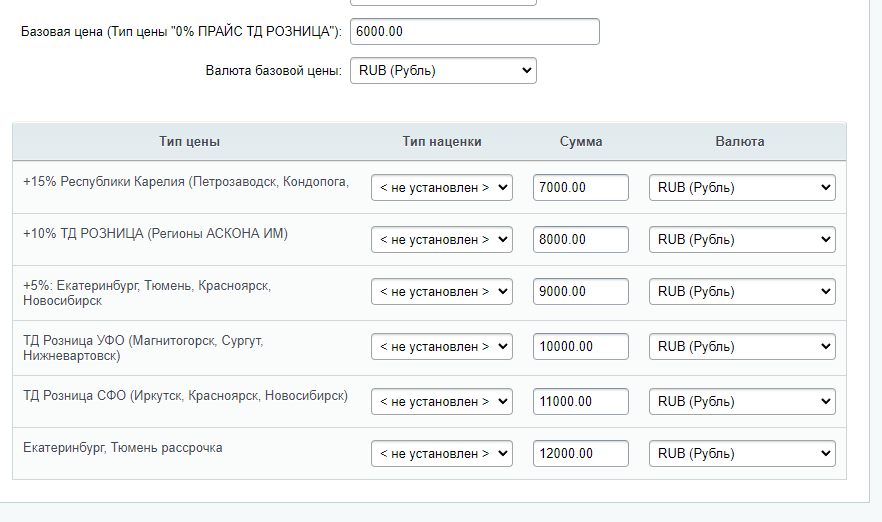882x522 pixels.
Task: Open currency dropdown for +10% ТД РОЗНИЦА row
Action: coord(741,240)
